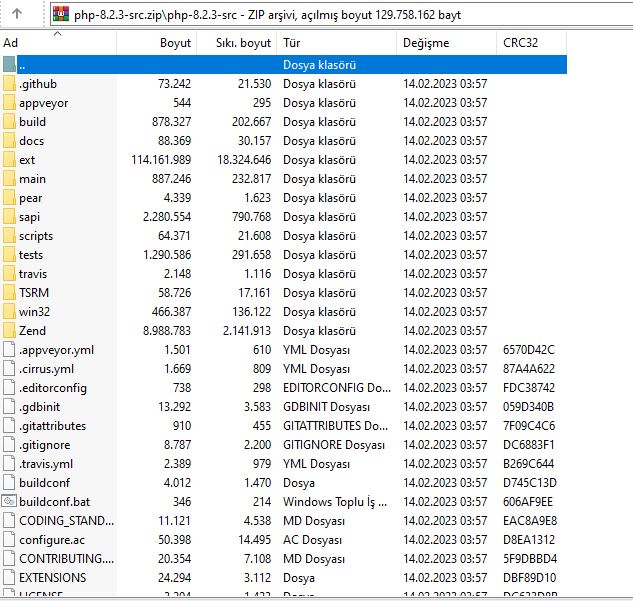Select the parent folder '..' row icon
633x601 pixels.
pyautogui.click(x=9, y=65)
